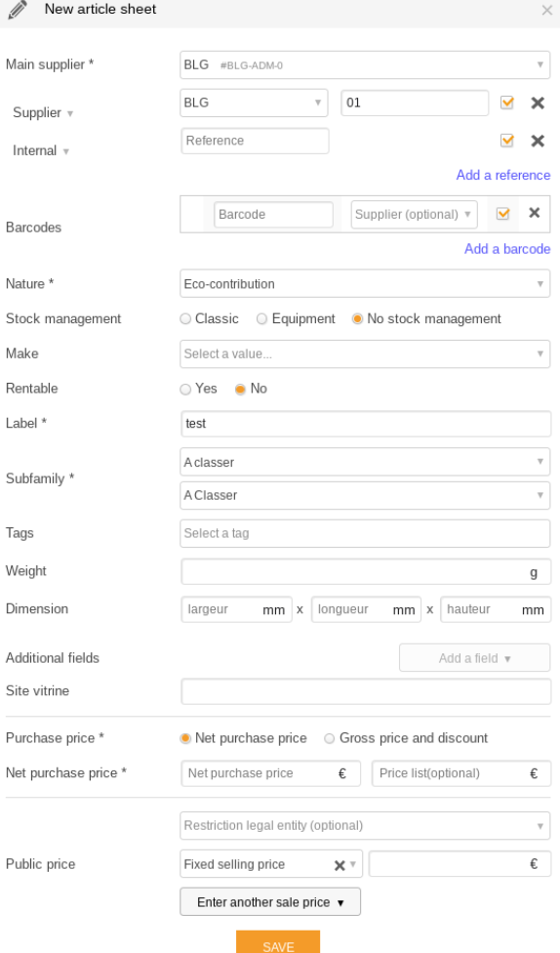
Task: Open the Nature dropdown showing Eco-contribution
Action: point(365,284)
